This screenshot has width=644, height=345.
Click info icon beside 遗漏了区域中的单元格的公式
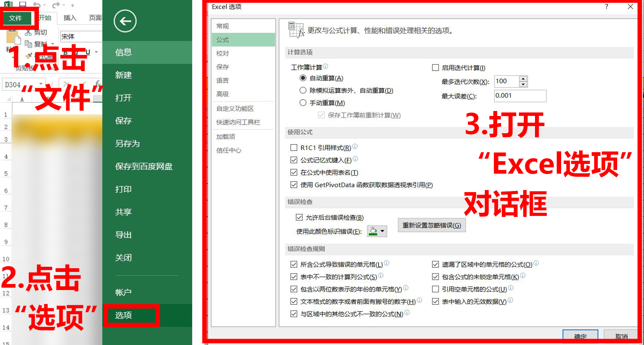coord(536,263)
